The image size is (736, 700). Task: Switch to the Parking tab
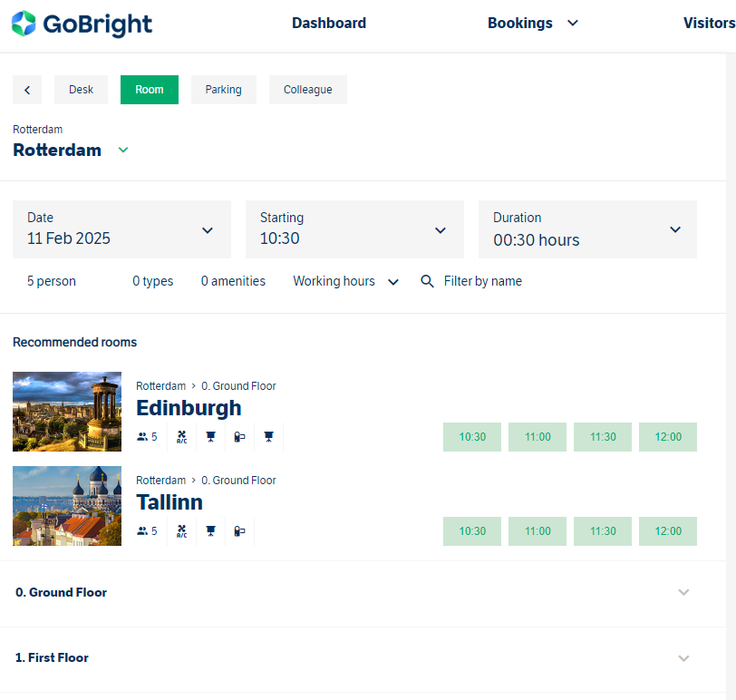(x=223, y=90)
